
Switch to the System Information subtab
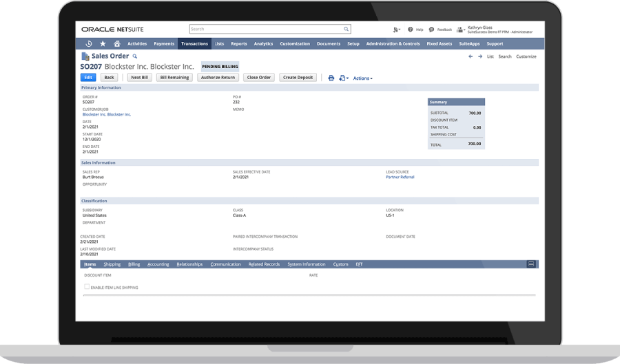(x=307, y=264)
